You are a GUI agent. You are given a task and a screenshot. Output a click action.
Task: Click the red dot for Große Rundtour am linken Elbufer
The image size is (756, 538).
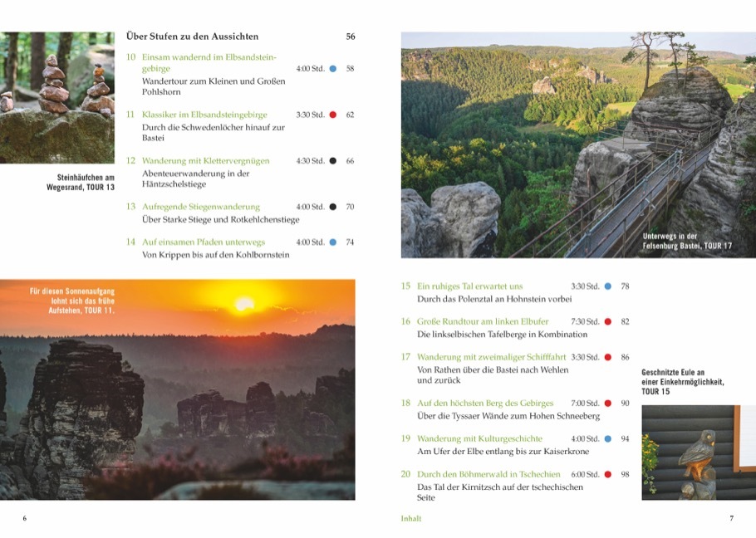tap(608, 321)
